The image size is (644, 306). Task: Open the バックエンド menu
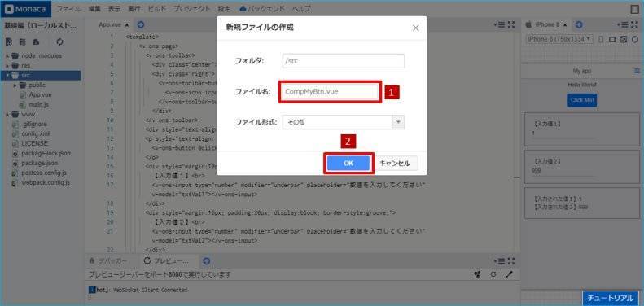262,9
